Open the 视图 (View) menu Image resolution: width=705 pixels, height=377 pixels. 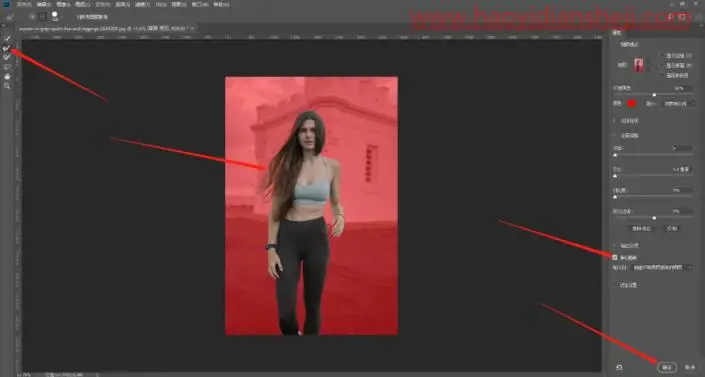click(x=178, y=4)
